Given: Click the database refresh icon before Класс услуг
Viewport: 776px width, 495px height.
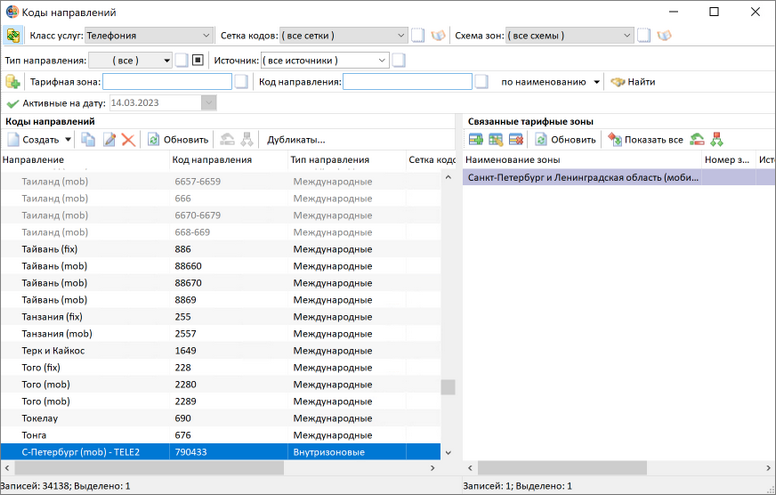Looking at the screenshot, I should (x=13, y=35).
